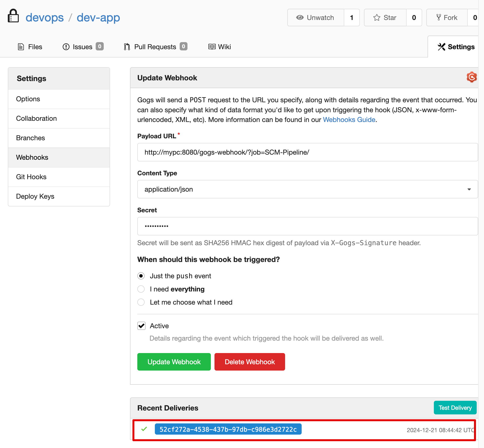Select Deploy Keys in settings sidebar
The image size is (484, 448).
[x=59, y=196]
